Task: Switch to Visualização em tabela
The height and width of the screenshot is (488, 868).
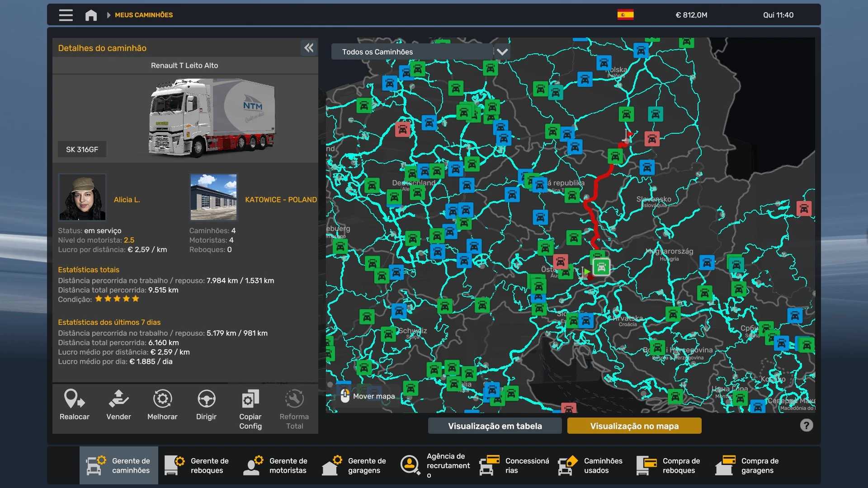Action: 495,426
